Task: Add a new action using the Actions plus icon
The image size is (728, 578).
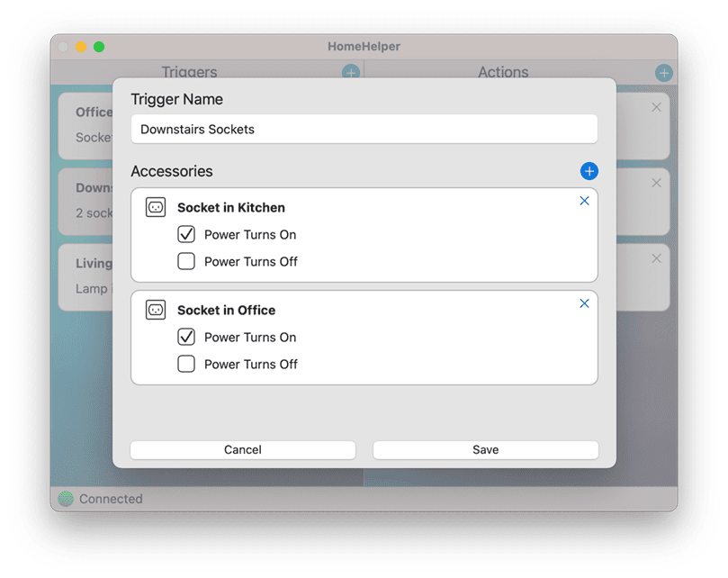Action: 664,73
